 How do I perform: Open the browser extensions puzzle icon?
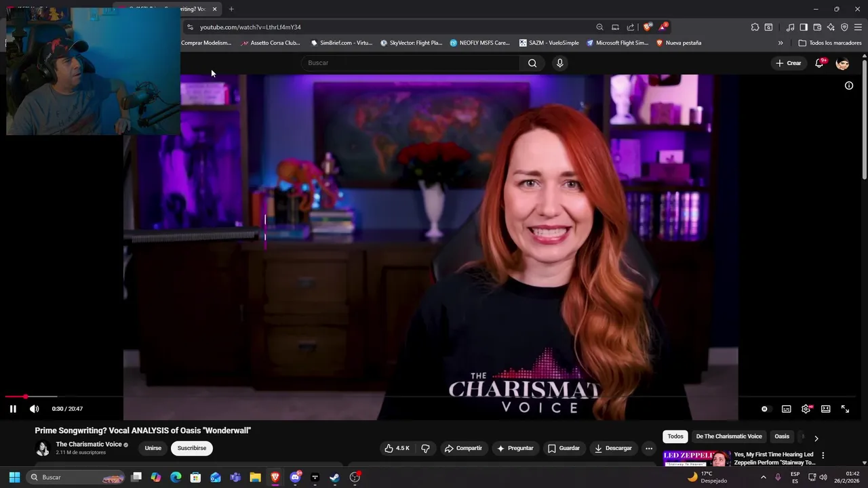(x=755, y=27)
